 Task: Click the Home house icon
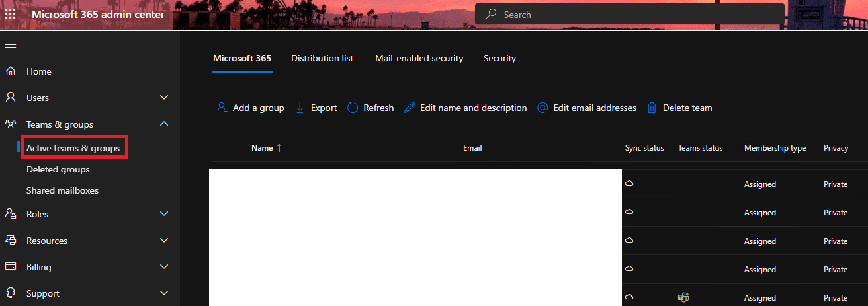tap(11, 71)
